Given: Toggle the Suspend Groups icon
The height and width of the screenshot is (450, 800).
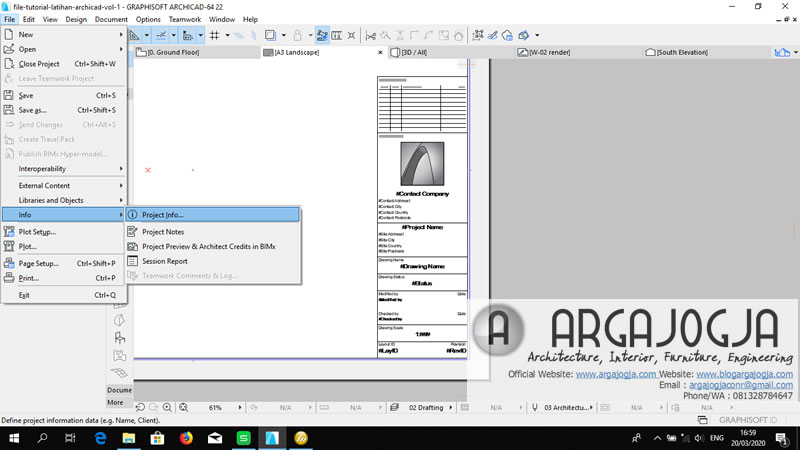Looking at the screenshot, I should [297, 35].
